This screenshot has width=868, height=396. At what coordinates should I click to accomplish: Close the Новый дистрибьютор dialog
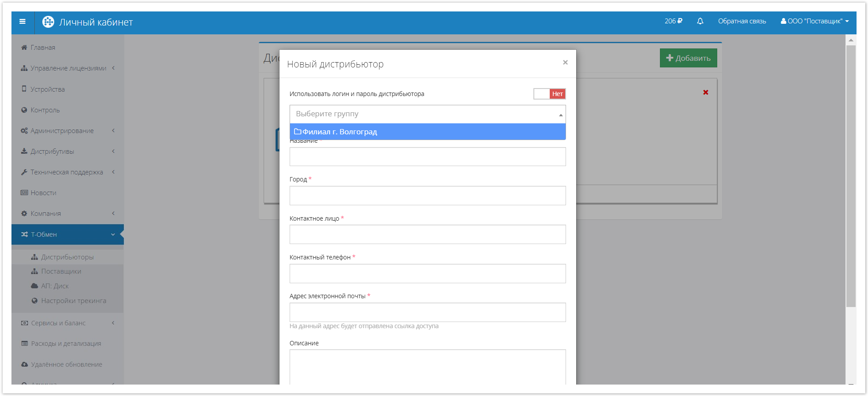(565, 63)
